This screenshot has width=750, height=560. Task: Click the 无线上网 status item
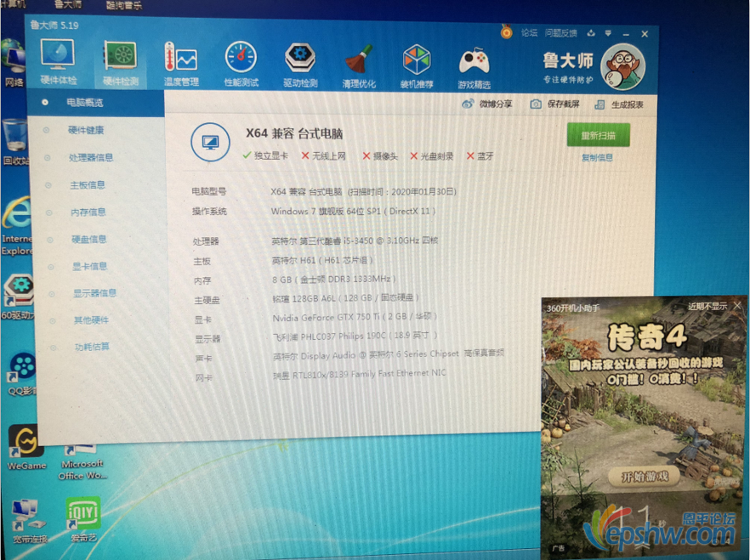[x=324, y=156]
